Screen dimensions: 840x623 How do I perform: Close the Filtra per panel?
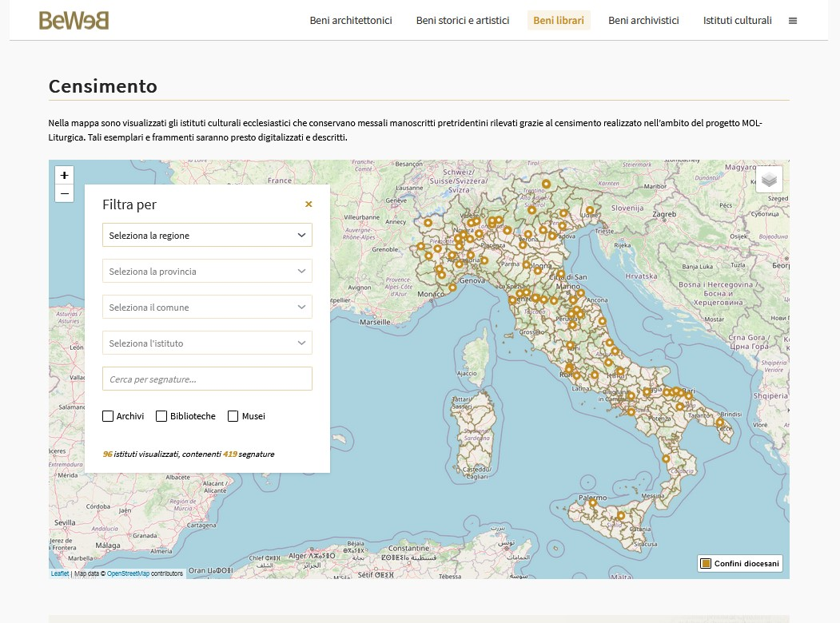(x=309, y=204)
